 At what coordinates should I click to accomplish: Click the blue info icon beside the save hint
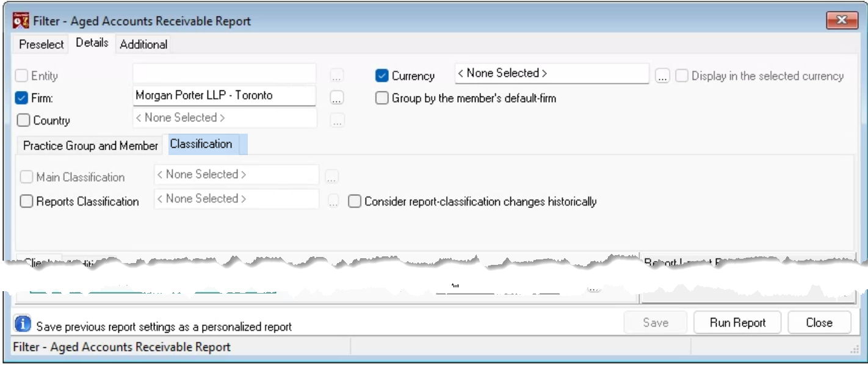[23, 324]
